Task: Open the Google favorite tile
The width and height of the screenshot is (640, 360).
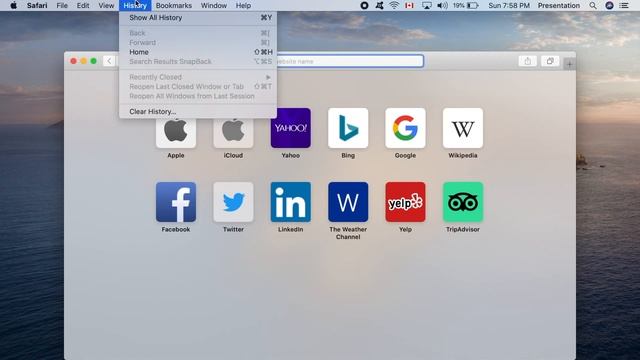Action: [x=405, y=128]
